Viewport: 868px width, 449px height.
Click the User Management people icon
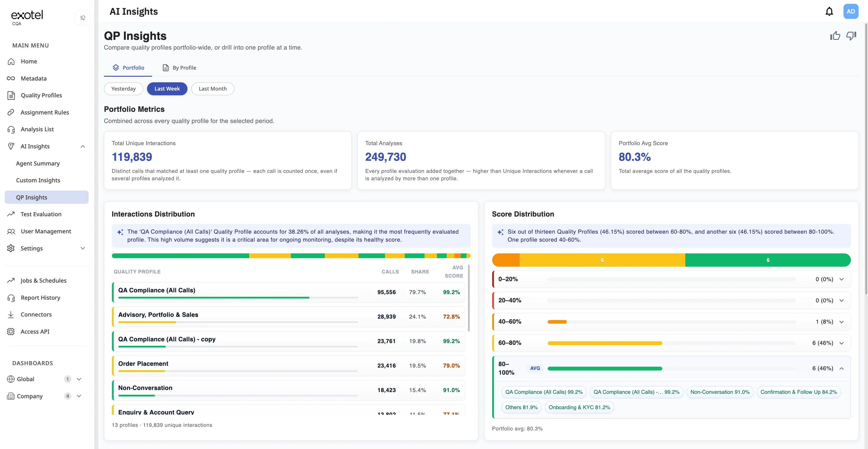(x=11, y=231)
